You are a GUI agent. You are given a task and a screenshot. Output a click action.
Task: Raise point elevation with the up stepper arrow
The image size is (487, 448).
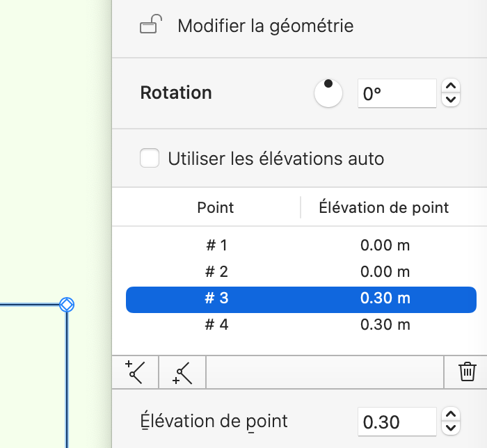pyautogui.click(x=452, y=415)
